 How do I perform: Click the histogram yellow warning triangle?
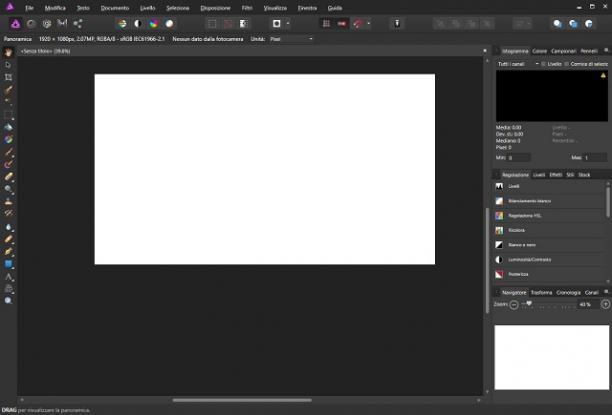pyautogui.click(x=603, y=75)
